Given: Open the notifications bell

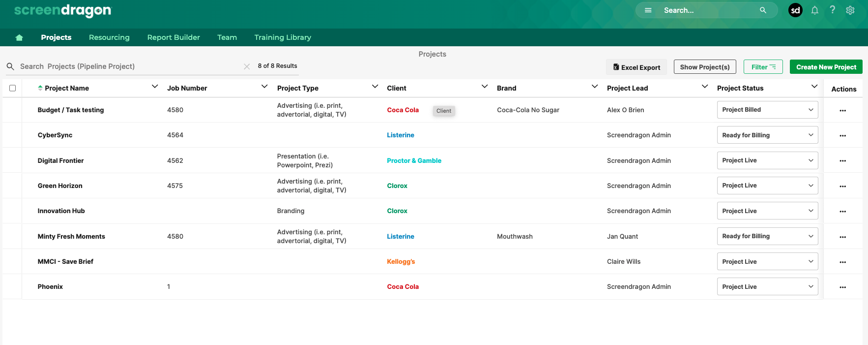Looking at the screenshot, I should 814,10.
